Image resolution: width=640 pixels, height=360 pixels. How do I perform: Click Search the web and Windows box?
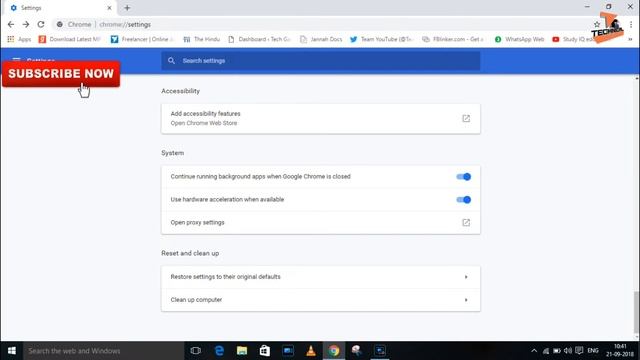103,351
